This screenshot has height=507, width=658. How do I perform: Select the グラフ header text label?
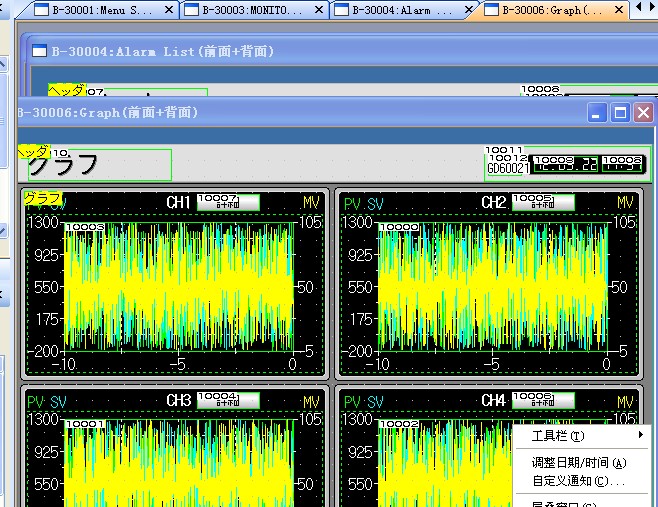click(63, 165)
